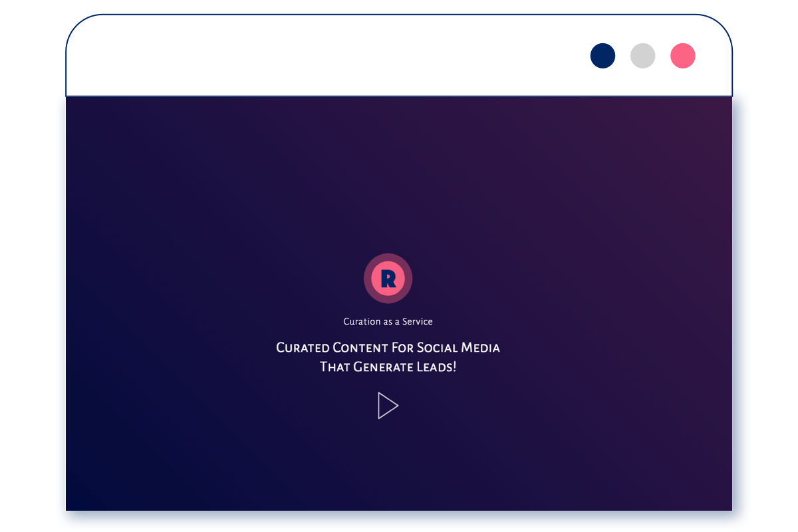The image size is (798, 532).
Task: Click the word 'Service' under the logo
Action: [x=418, y=322]
